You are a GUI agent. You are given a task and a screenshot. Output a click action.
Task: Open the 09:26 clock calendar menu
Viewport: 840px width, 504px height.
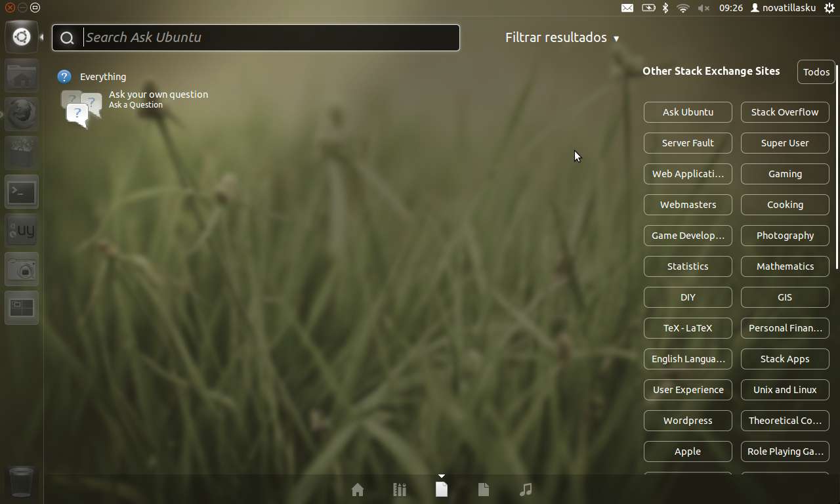point(730,8)
